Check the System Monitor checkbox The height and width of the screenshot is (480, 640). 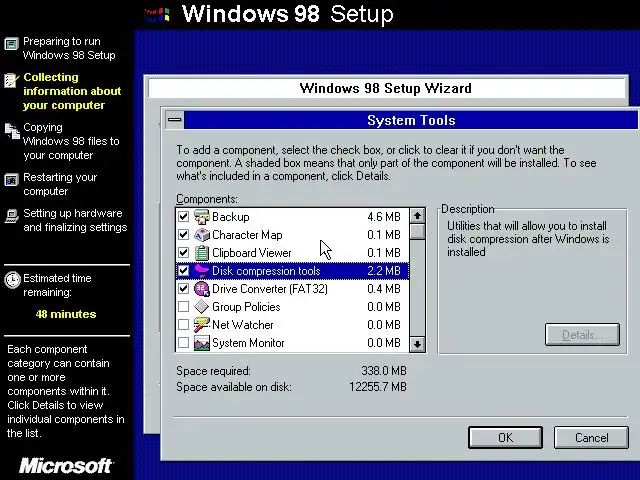(x=183, y=342)
